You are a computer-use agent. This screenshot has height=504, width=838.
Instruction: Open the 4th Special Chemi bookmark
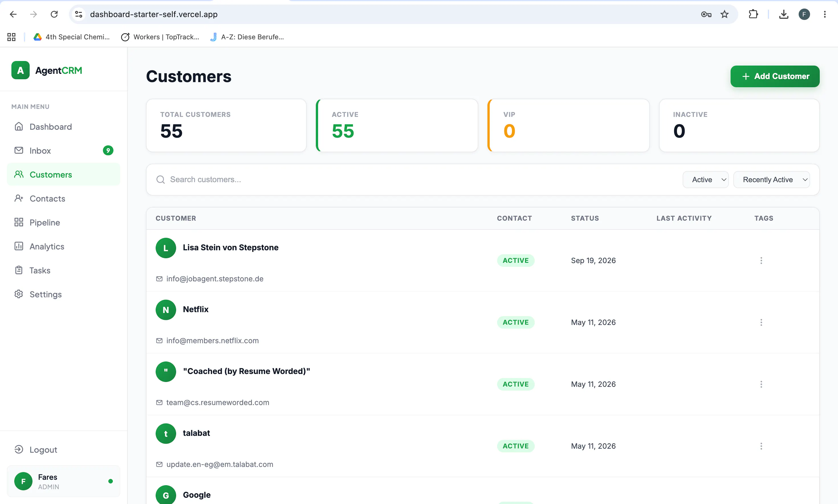[71, 37]
